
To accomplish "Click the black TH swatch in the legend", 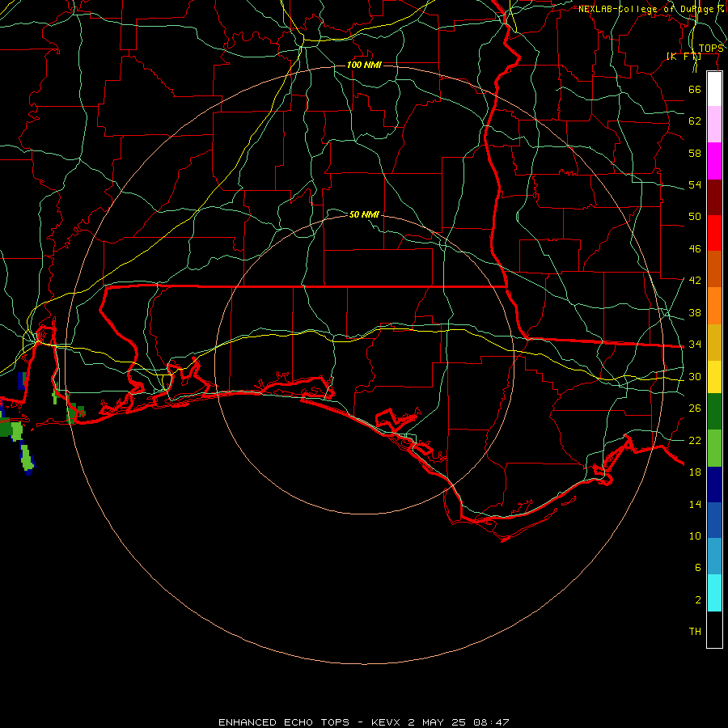I will pos(714,629).
